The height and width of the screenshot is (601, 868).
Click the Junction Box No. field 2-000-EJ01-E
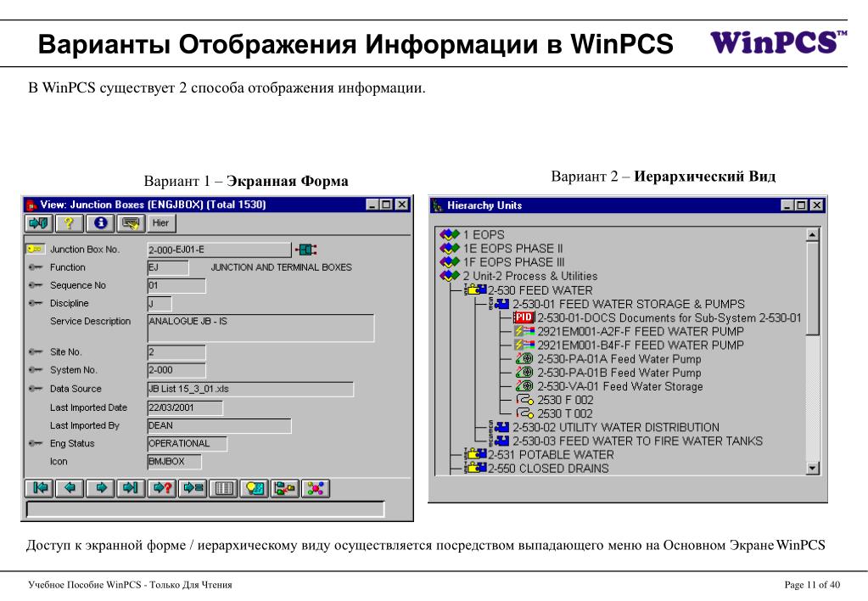coord(219,250)
